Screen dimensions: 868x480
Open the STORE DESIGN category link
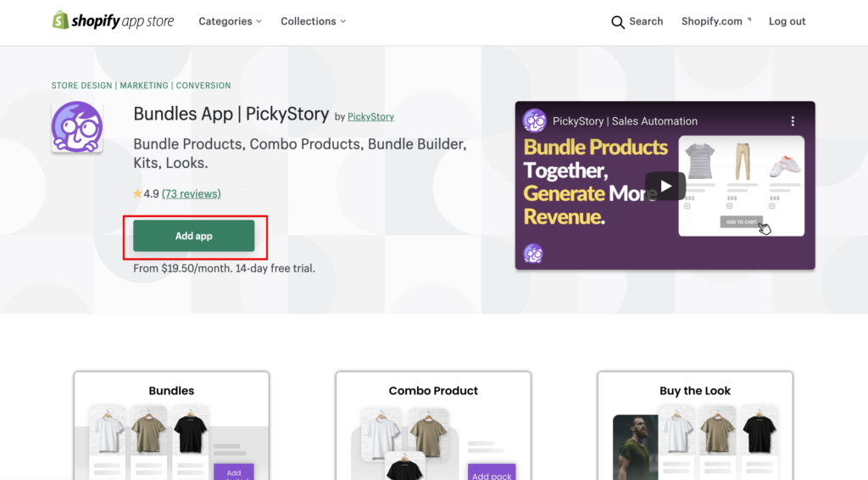(x=81, y=86)
